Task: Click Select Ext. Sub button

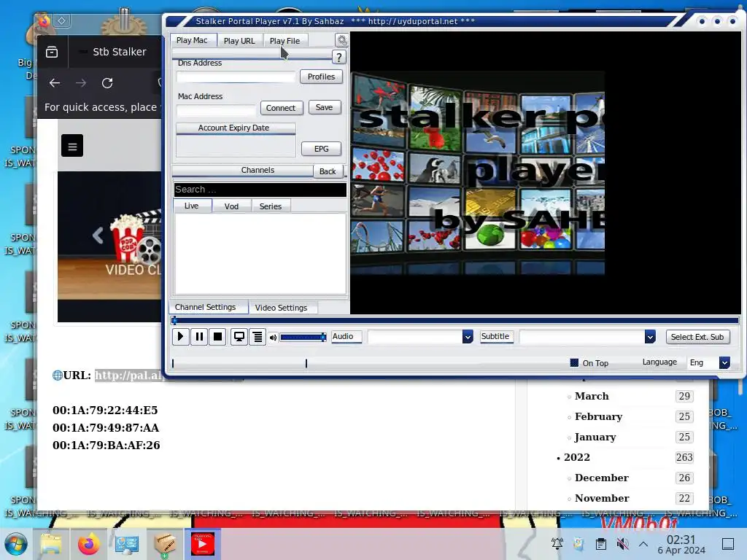Action: [697, 337]
